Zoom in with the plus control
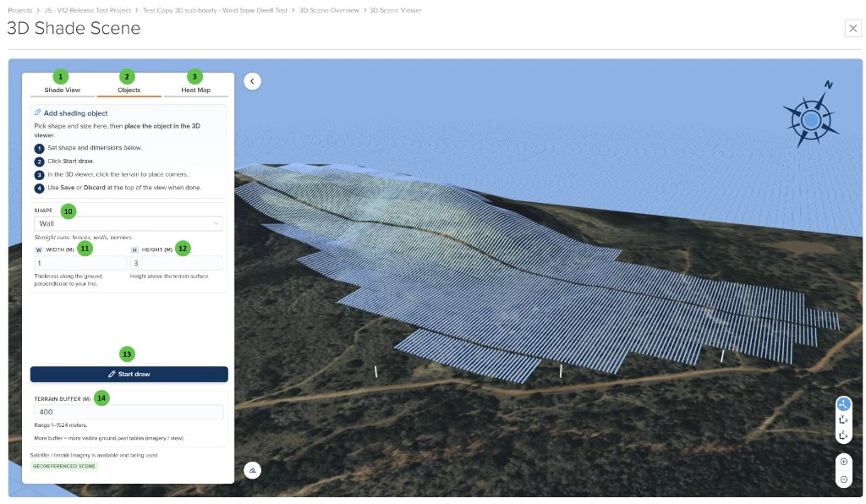This screenshot has width=866, height=504. point(843,461)
